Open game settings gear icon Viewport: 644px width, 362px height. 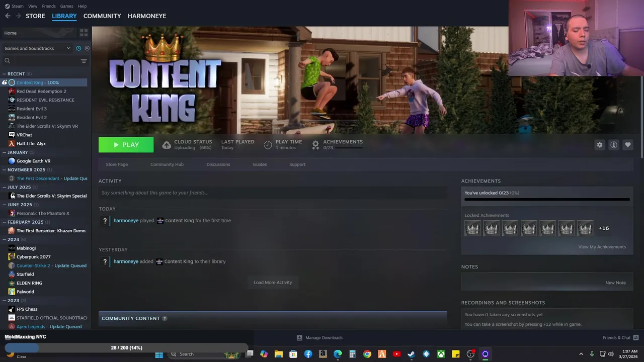[x=599, y=145]
